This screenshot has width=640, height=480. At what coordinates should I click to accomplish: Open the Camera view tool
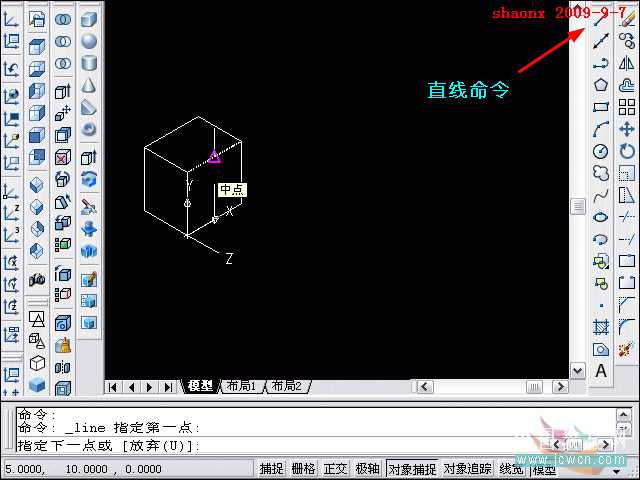[37, 280]
